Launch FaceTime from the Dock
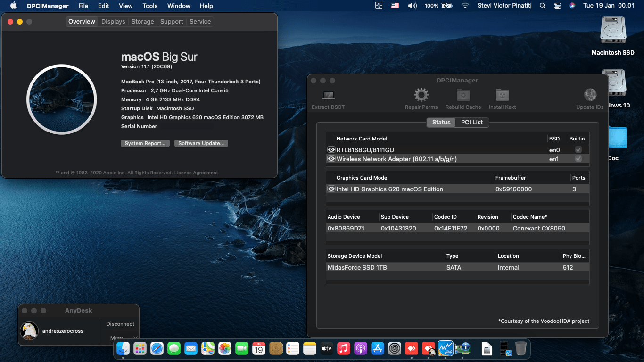Viewport: 644px width, 362px height. tap(242, 348)
